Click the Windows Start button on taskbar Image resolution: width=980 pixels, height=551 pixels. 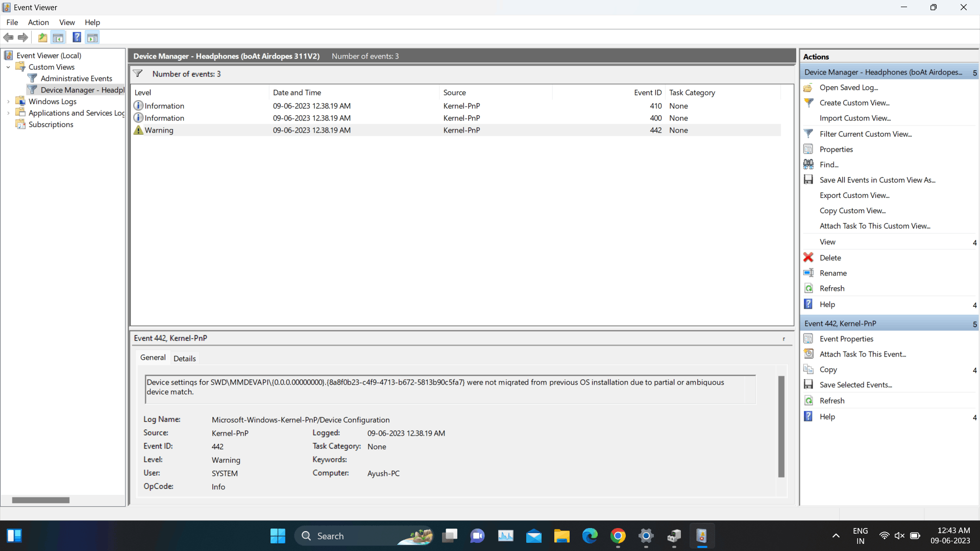(278, 536)
